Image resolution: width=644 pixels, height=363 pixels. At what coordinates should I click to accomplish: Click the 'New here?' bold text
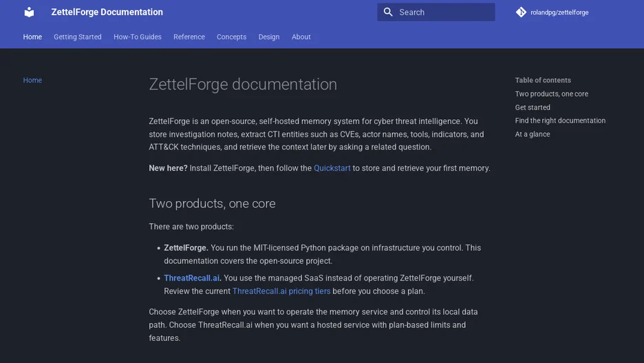pos(168,168)
